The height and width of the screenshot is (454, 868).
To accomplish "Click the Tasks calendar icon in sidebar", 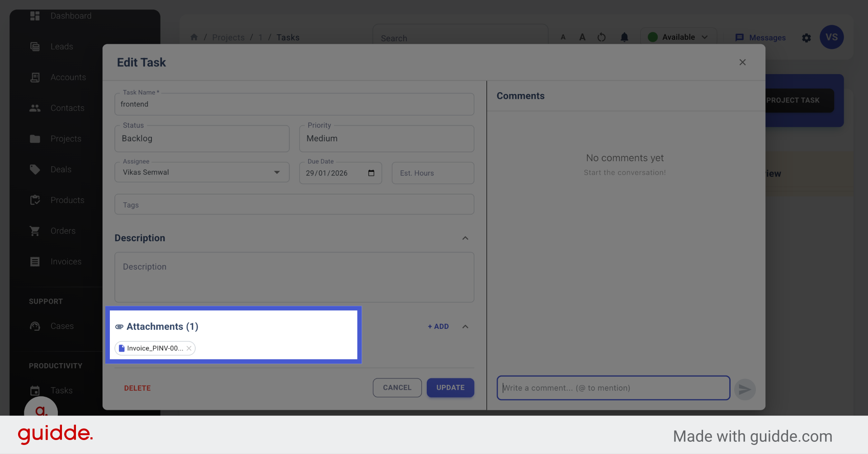I will (x=35, y=390).
